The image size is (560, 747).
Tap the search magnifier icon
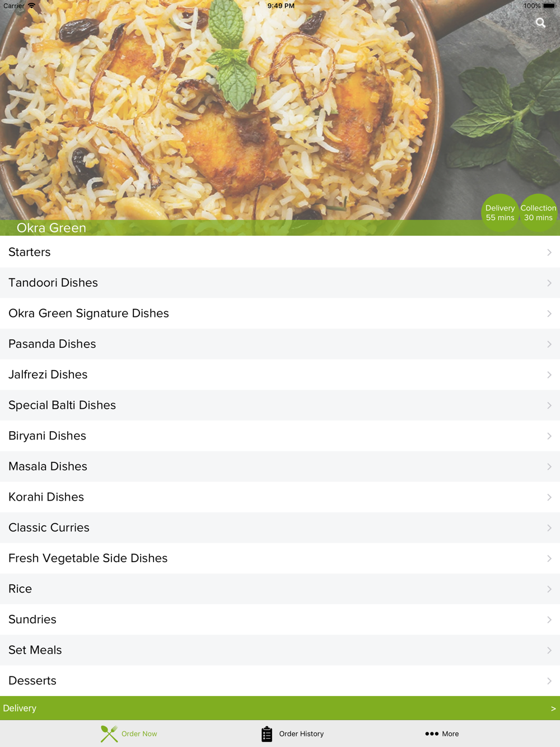[x=540, y=23]
